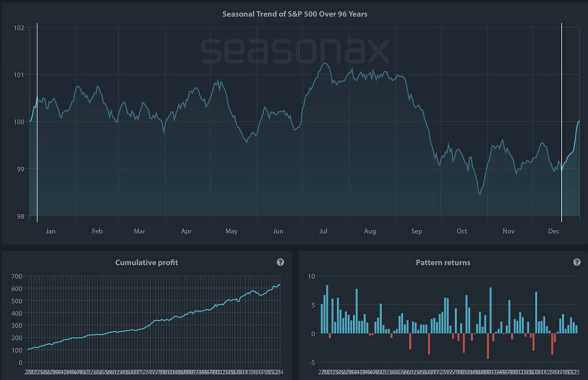
Task: Click the 102 y-axis value on seasonal chart
Action: click(19, 28)
